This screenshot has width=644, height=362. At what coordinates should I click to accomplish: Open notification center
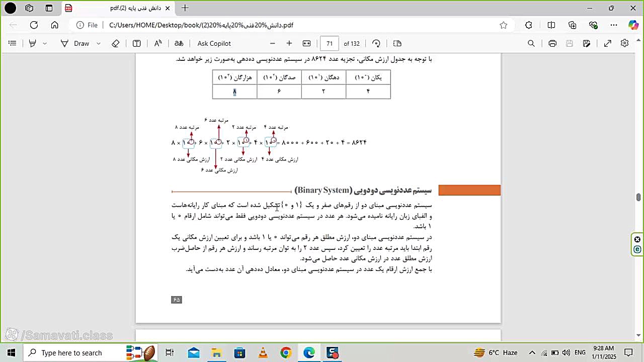click(x=628, y=353)
